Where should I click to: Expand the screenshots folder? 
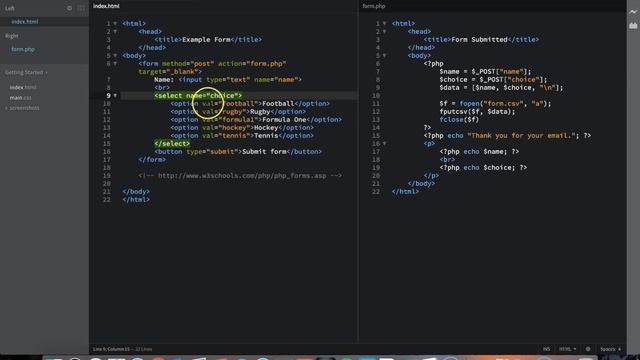[x=23, y=108]
